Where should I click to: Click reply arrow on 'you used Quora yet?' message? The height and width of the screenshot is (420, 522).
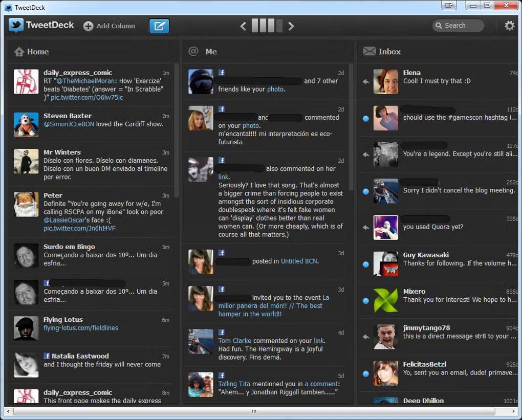pos(366,228)
